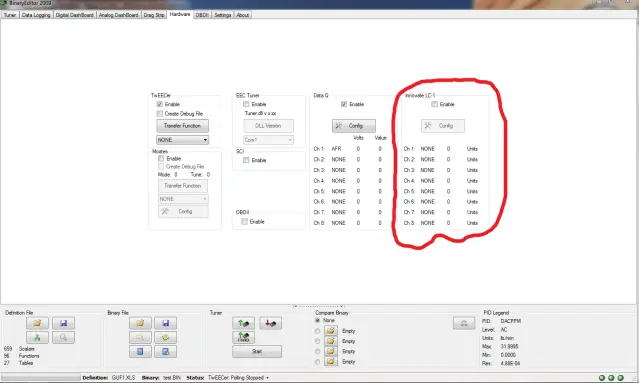This screenshot has height=383, width=639.
Task: Check TwEECer Create Debug File
Action: (160, 114)
